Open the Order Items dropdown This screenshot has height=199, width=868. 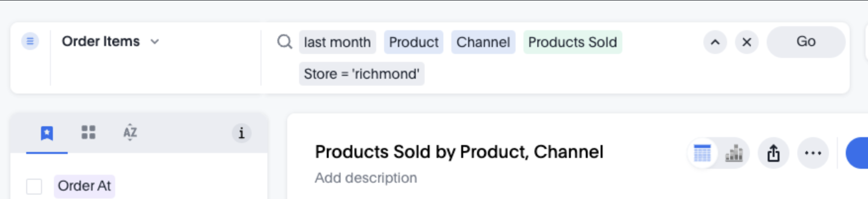point(110,42)
